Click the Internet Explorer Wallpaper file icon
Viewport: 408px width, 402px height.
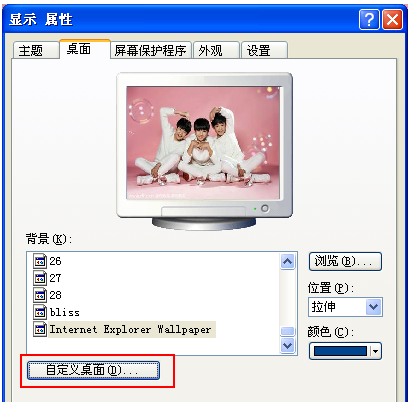pos(40,330)
